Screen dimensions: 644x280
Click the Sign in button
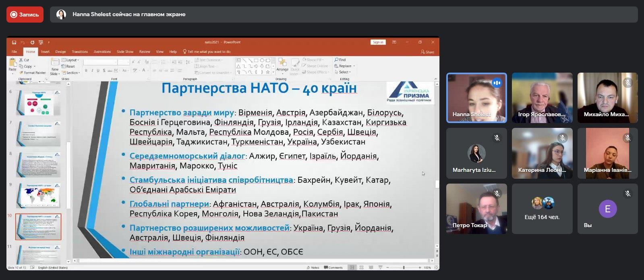[378, 42]
